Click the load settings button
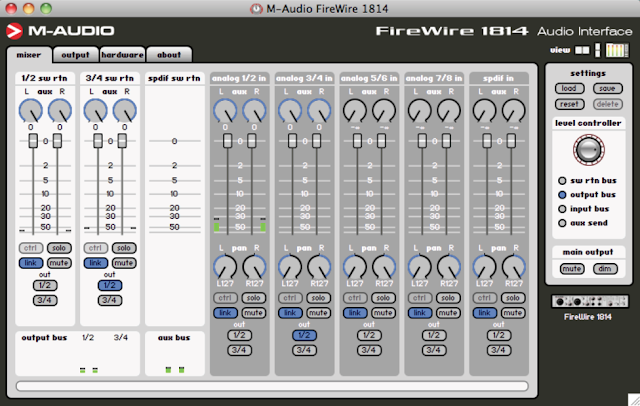 [x=569, y=89]
